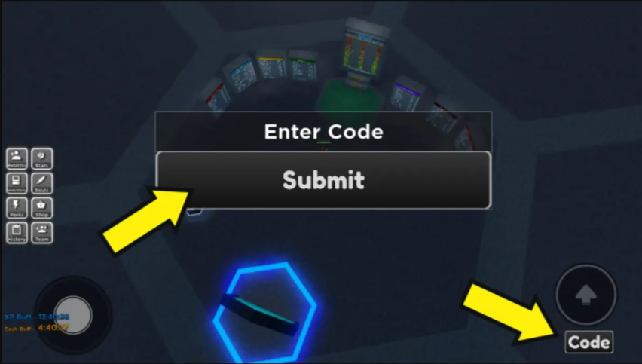Open the Rebirths menu icon
Viewport: 642px width, 364px height.
click(x=17, y=158)
